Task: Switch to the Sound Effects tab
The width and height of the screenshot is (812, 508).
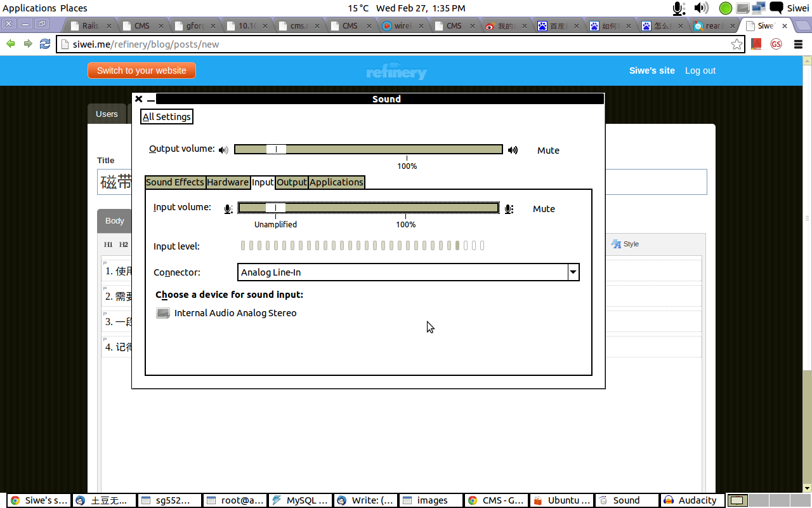Action: 175,182
